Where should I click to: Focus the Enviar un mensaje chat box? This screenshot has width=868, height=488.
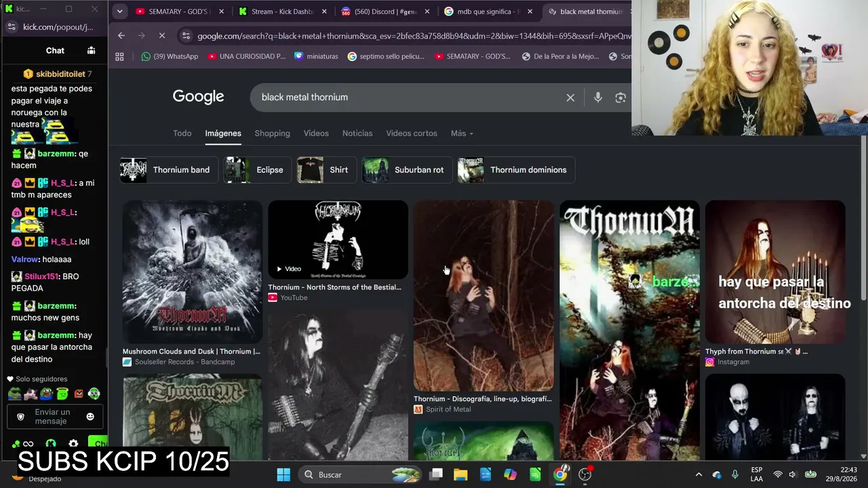(54, 416)
